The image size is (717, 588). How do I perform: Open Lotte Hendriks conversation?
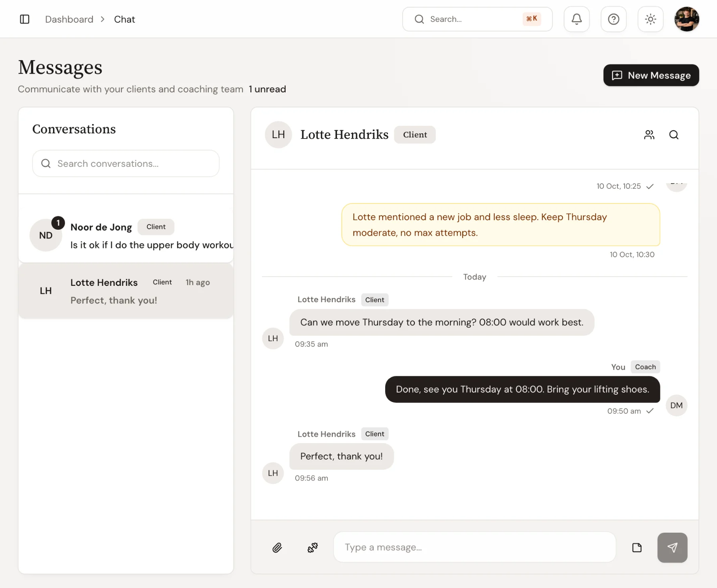pos(126,291)
